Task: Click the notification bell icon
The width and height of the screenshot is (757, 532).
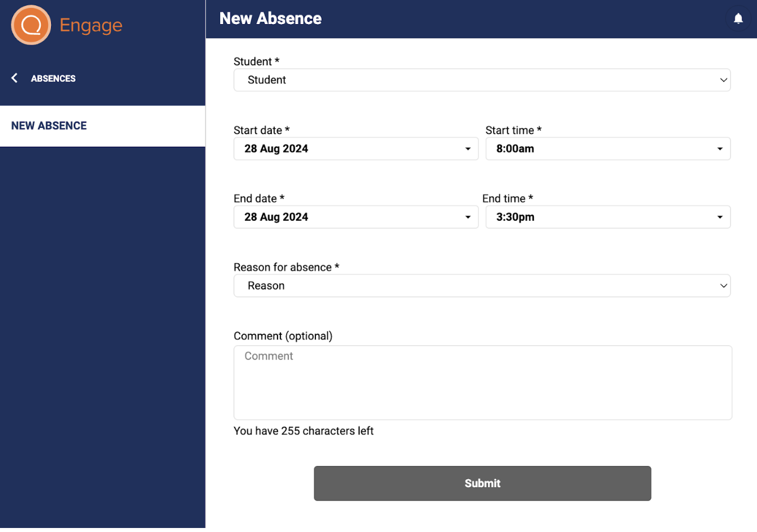Action: [x=738, y=18]
